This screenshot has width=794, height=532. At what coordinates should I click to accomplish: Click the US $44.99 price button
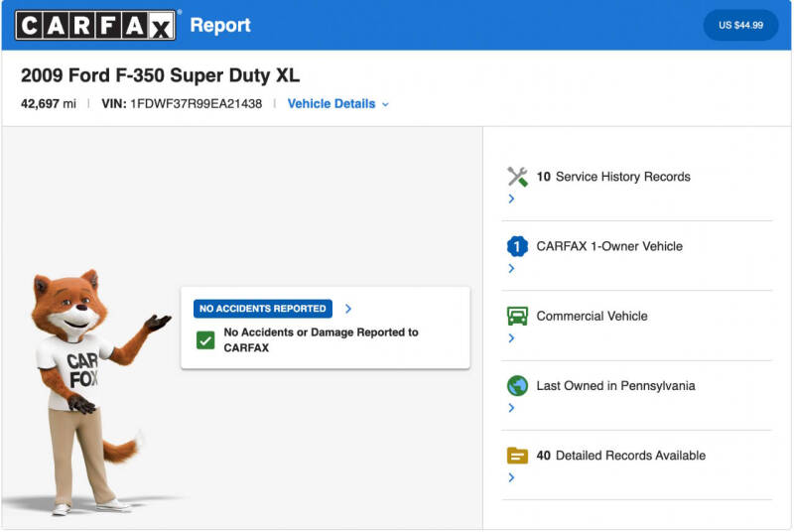coord(740,25)
